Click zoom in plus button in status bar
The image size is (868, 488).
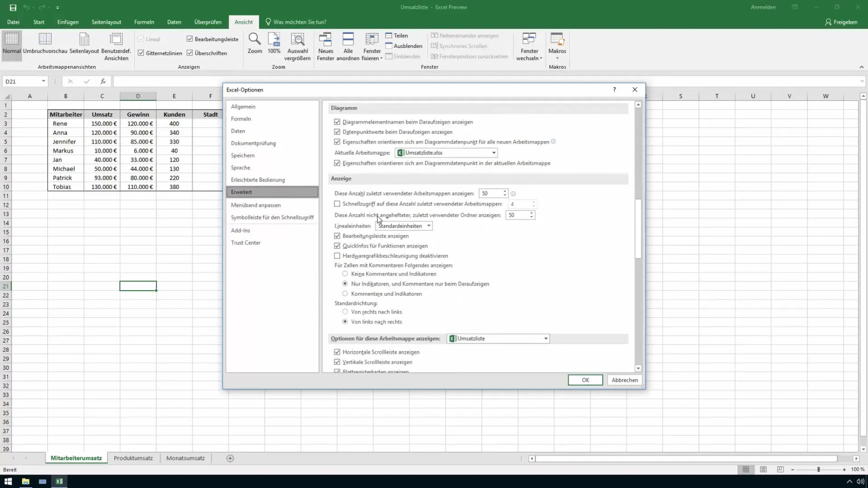point(844,469)
